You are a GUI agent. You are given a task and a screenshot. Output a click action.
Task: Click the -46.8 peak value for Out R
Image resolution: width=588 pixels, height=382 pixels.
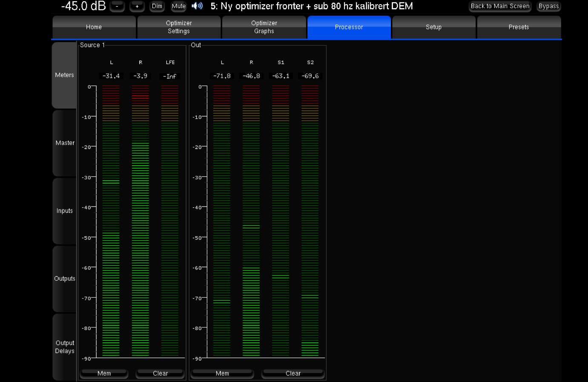pyautogui.click(x=251, y=76)
